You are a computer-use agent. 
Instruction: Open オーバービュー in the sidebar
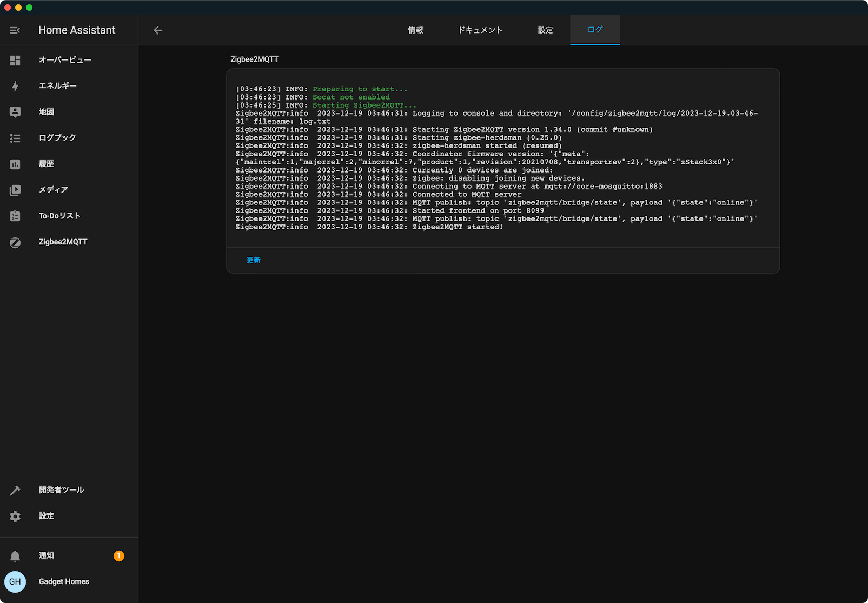point(65,60)
